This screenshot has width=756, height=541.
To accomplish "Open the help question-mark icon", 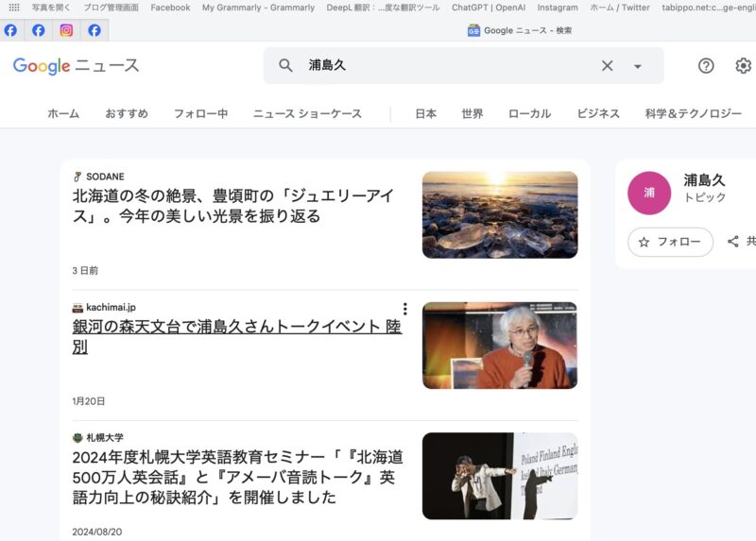I will pyautogui.click(x=706, y=65).
